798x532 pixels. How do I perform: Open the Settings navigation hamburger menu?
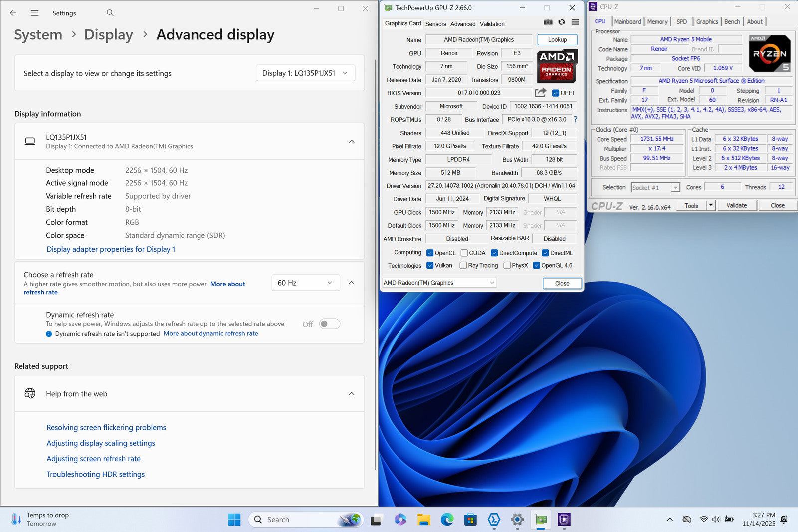(x=34, y=13)
